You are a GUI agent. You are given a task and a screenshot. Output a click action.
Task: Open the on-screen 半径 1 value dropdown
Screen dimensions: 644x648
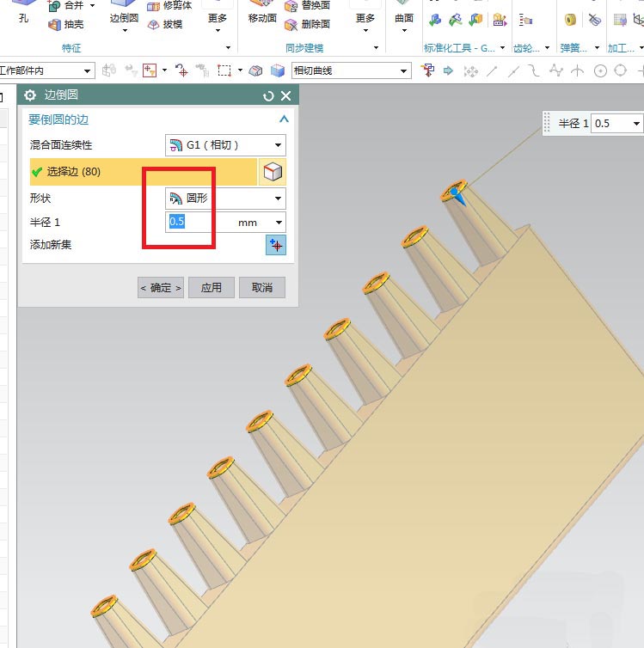(636, 124)
